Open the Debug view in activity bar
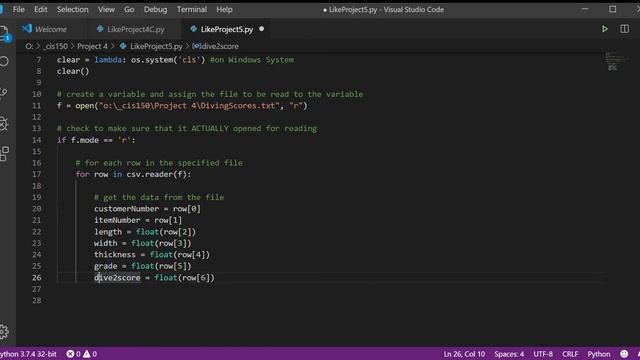 click(x=4, y=123)
